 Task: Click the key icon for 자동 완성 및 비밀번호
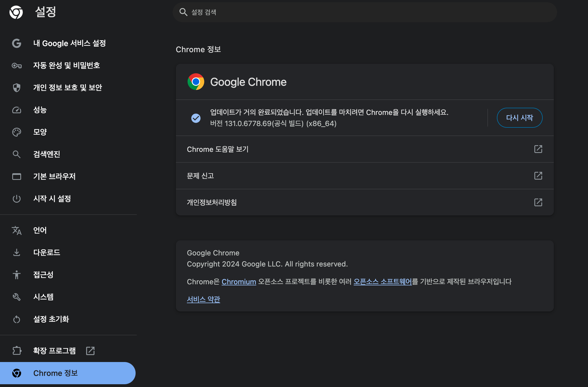click(17, 66)
